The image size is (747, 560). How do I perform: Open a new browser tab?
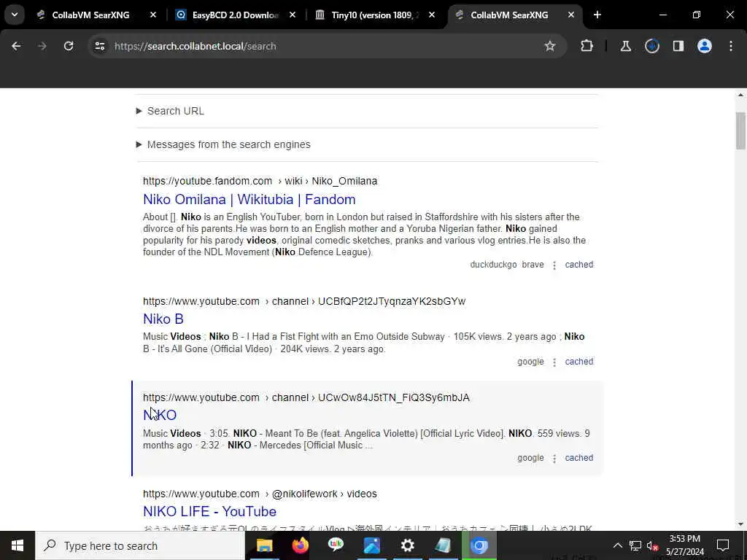tap(597, 15)
